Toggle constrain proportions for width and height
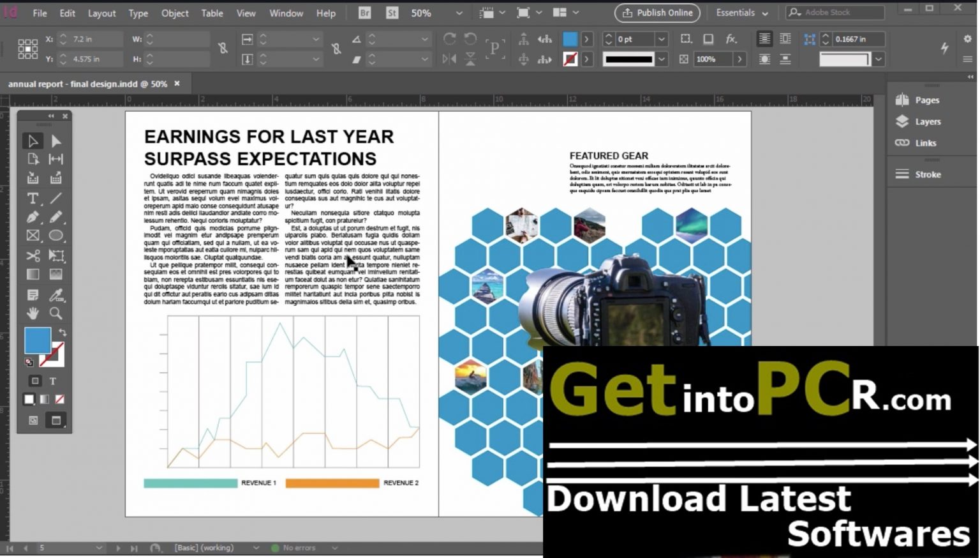 223,48
